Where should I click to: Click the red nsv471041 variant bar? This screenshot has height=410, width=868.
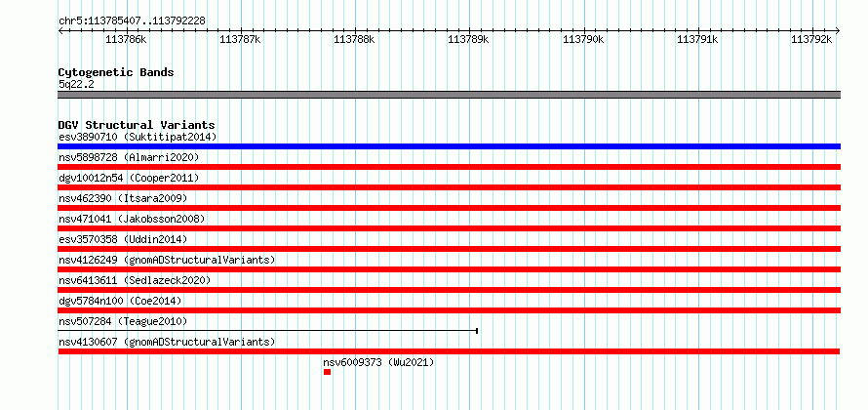point(449,228)
